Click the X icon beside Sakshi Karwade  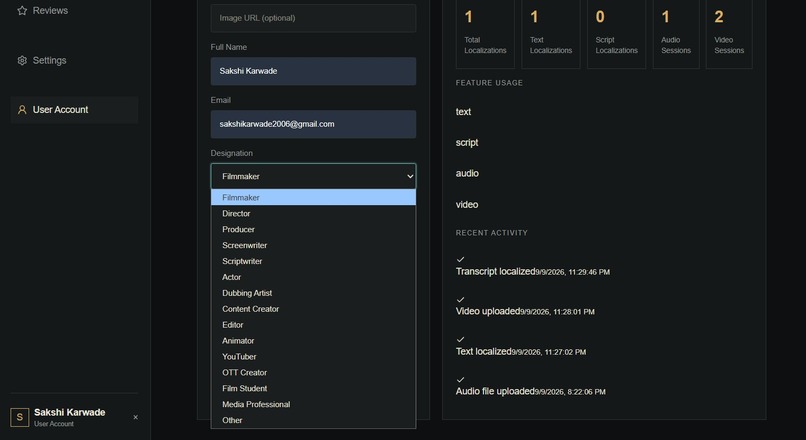click(136, 417)
